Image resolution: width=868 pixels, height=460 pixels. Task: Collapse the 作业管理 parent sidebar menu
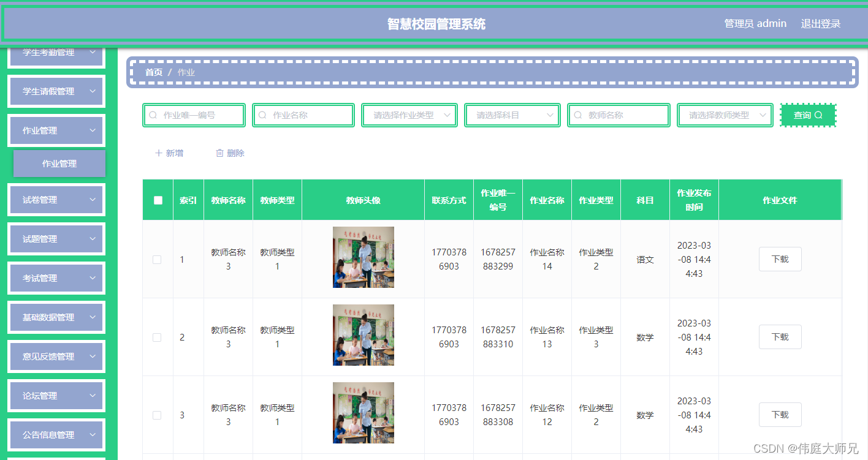56,130
